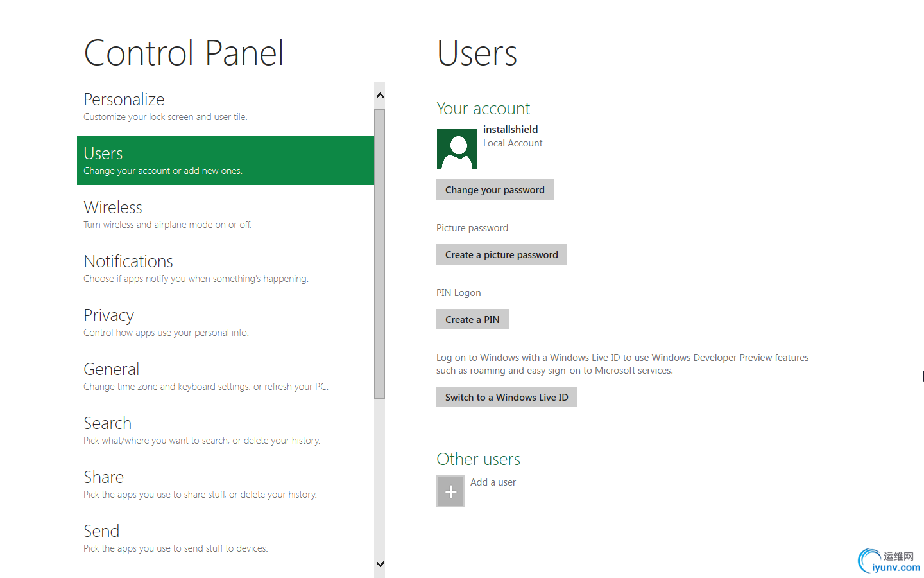Screen dimensions: 924x578
Task: Click the Change your password button
Action: [x=495, y=189]
